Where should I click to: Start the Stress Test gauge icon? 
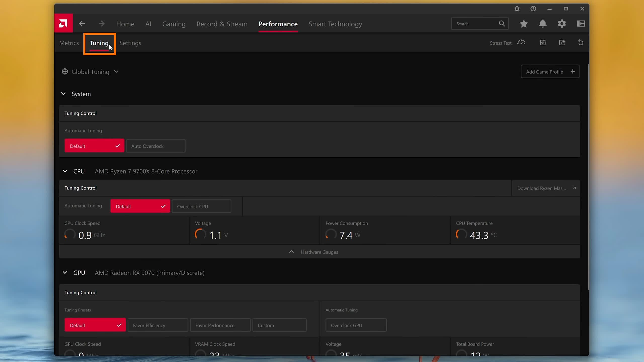(x=521, y=42)
